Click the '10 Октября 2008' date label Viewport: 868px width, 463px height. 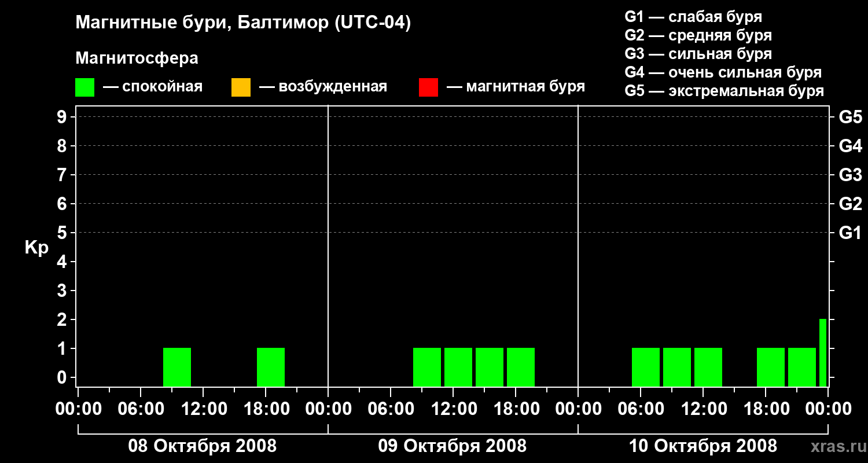(703, 446)
